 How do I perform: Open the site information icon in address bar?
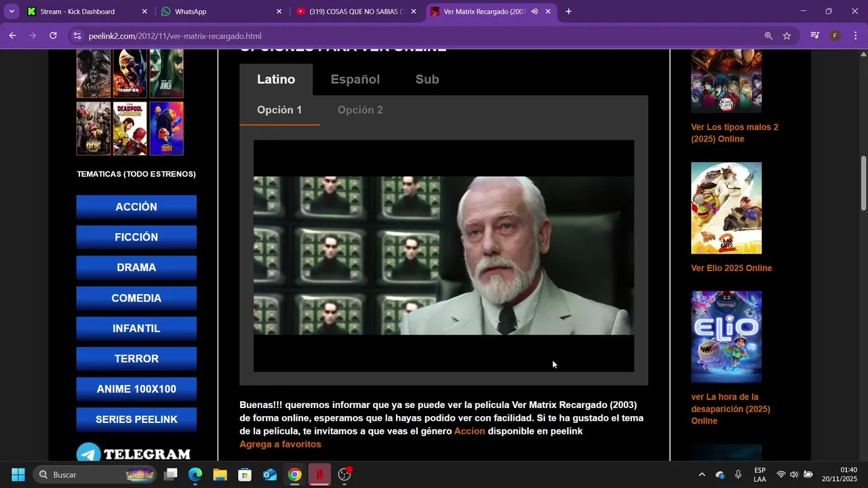[x=77, y=36]
